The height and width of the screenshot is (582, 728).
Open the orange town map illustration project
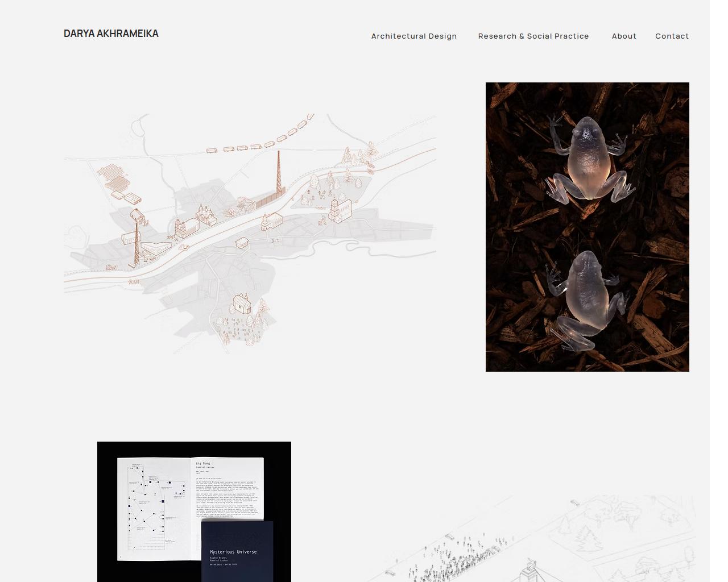point(250,233)
